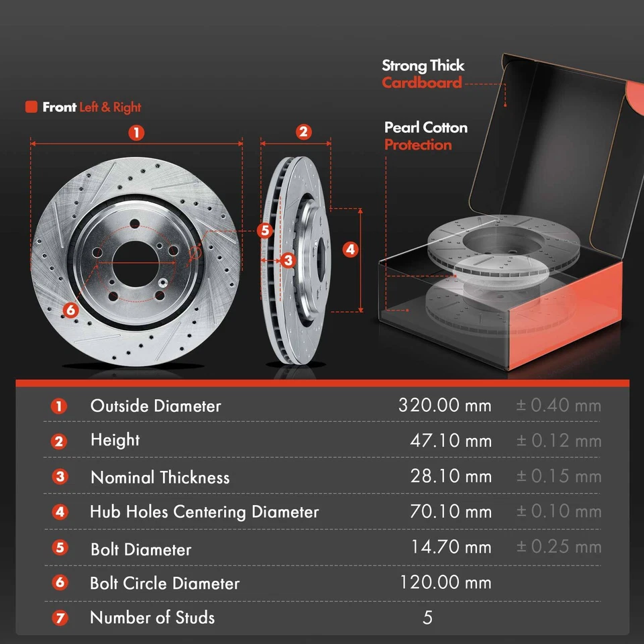Click the '± 0.10 mm' tolerance
The image size is (644, 644).
click(559, 511)
